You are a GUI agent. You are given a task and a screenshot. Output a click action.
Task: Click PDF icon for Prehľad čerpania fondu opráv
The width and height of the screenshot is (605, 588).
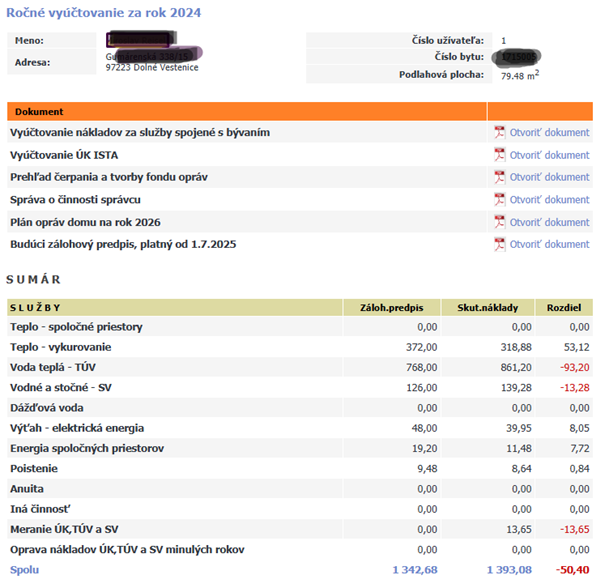[500, 177]
